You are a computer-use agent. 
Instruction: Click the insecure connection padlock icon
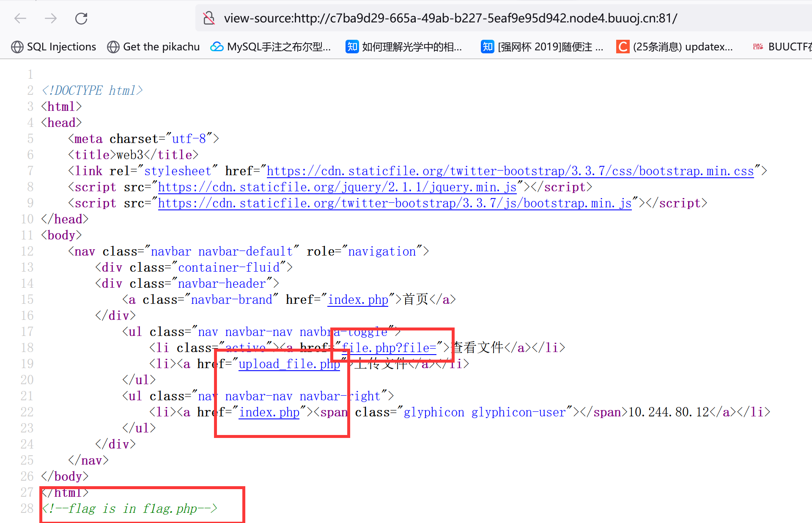pos(209,18)
